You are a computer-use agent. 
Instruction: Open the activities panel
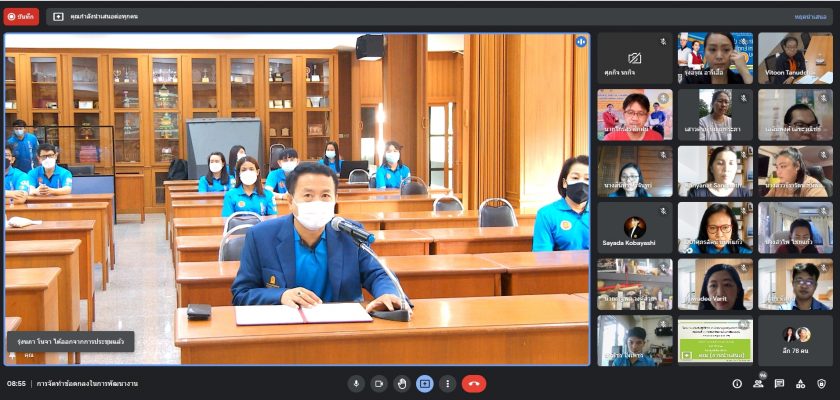coord(800,384)
